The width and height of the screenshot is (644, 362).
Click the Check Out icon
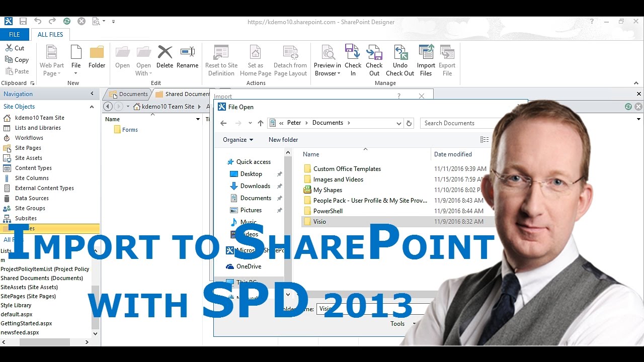(374, 52)
